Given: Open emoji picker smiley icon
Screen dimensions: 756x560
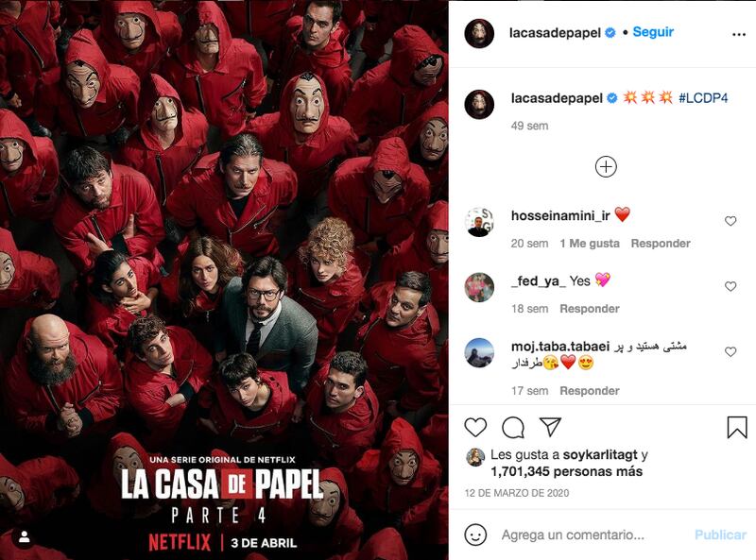Looking at the screenshot, I should tap(475, 535).
